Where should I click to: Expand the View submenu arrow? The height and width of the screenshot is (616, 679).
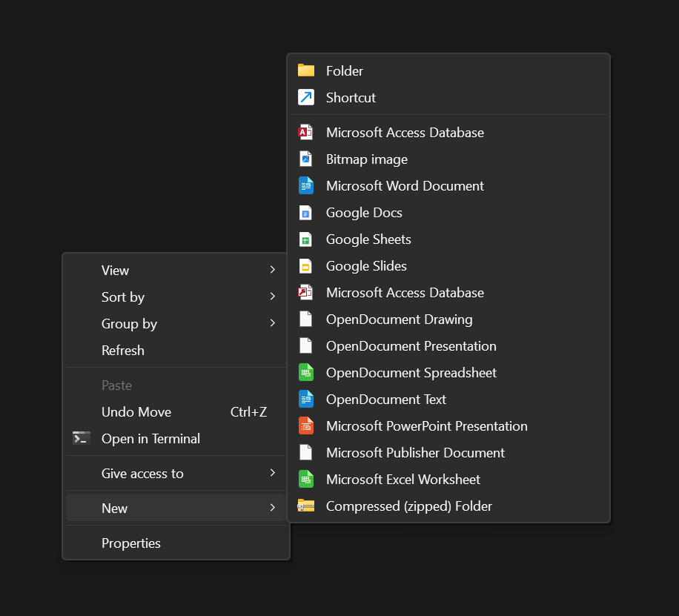click(273, 271)
